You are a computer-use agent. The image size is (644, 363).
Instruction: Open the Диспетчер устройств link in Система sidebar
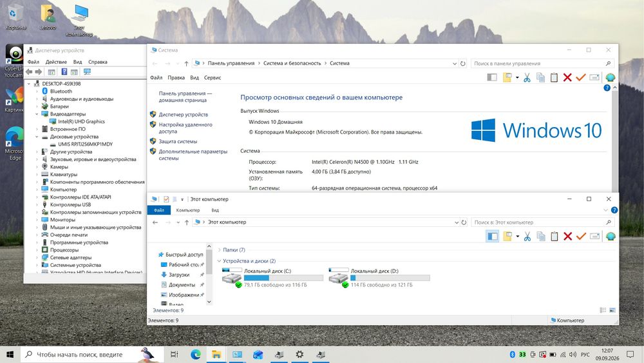(x=183, y=115)
